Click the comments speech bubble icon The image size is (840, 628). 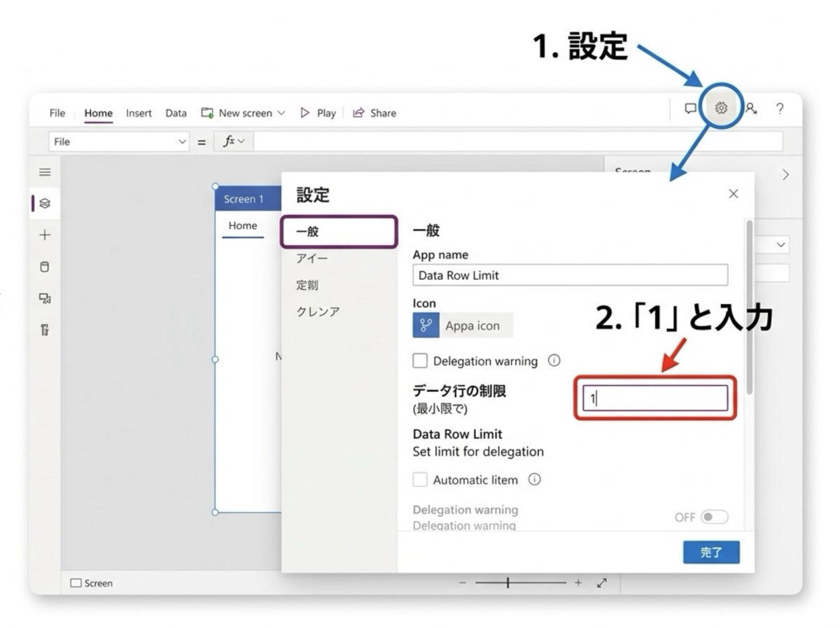click(690, 109)
